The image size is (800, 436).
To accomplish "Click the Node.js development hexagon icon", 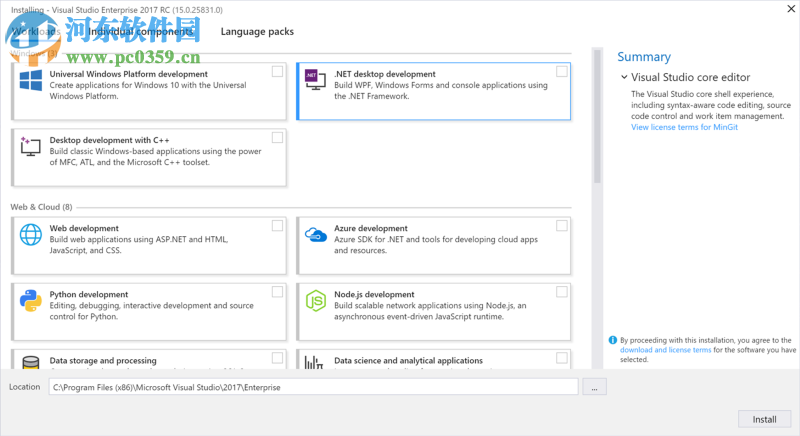I will tap(316, 300).
